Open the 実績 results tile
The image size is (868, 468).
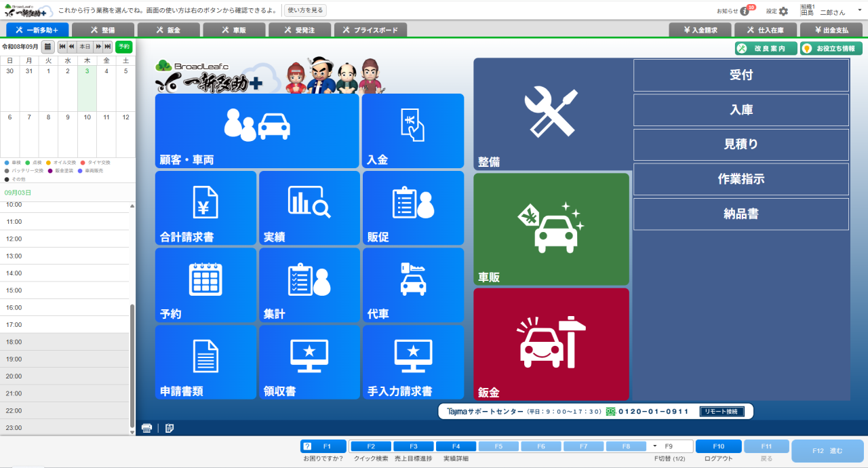[309, 208]
